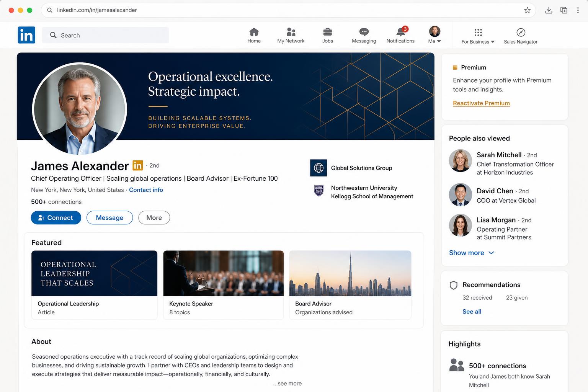Open Global Solutions Group company logo
Image resolution: width=588 pixels, height=392 pixels.
pos(318,168)
